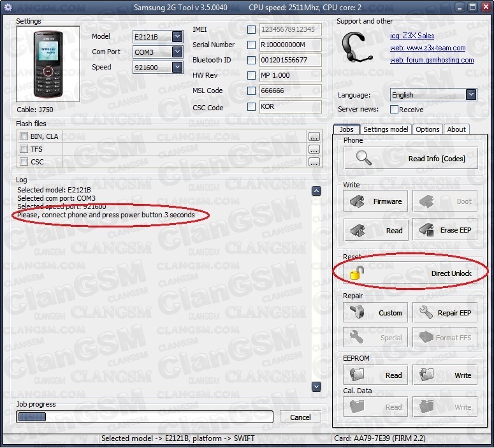Click the EEPROM Read folder icon
The height and width of the screenshot is (448, 494).
click(x=357, y=375)
